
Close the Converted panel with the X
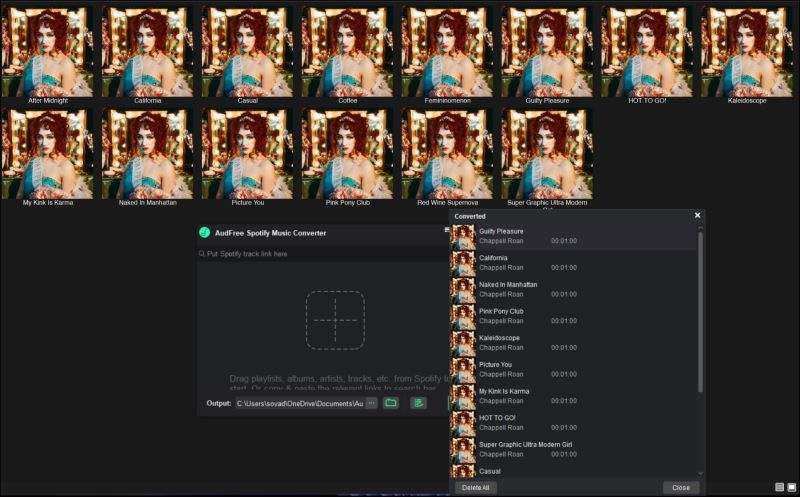[697, 215]
